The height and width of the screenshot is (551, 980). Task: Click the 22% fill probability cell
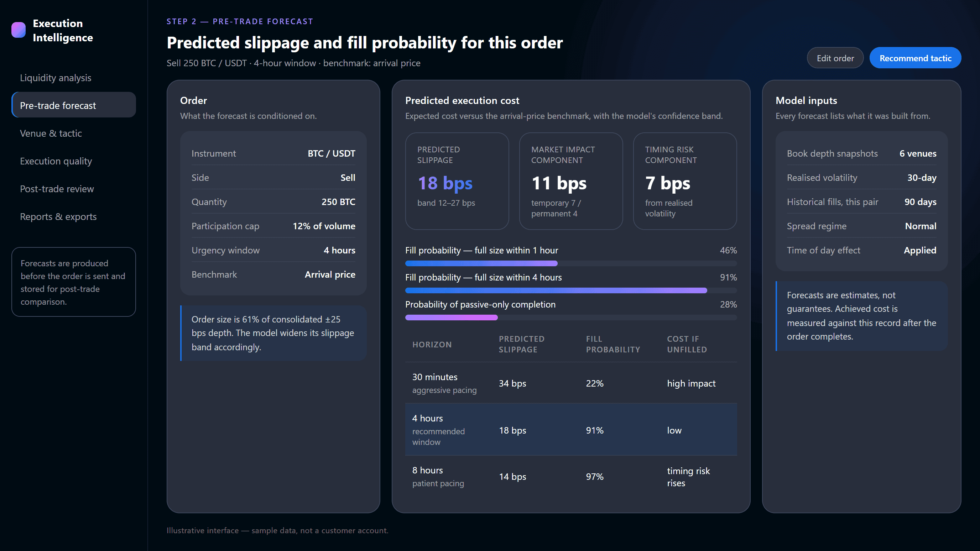595,383
